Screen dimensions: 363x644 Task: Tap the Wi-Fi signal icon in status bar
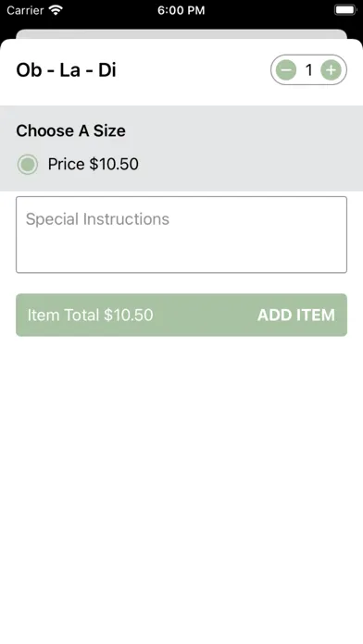pyautogui.click(x=56, y=10)
